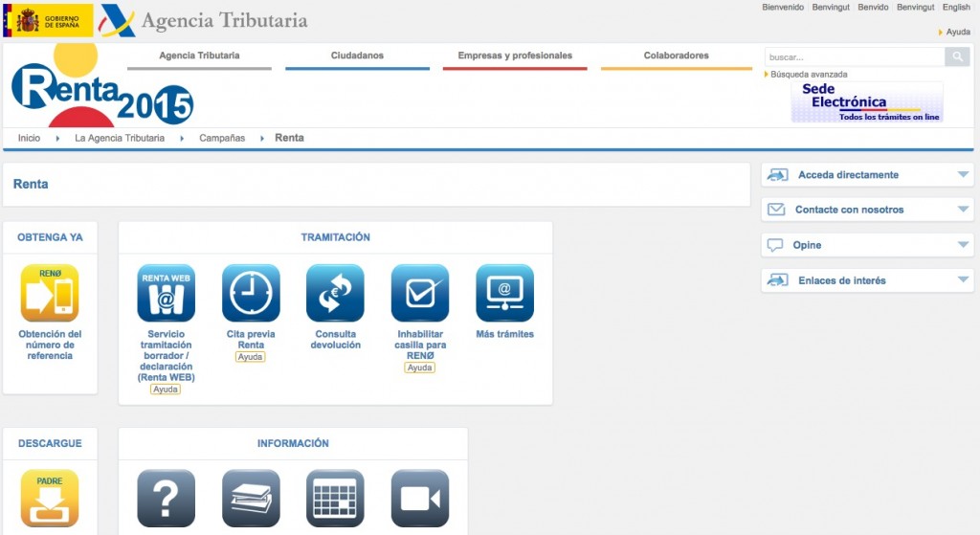Open the Colaboradores nav tab

tap(677, 56)
